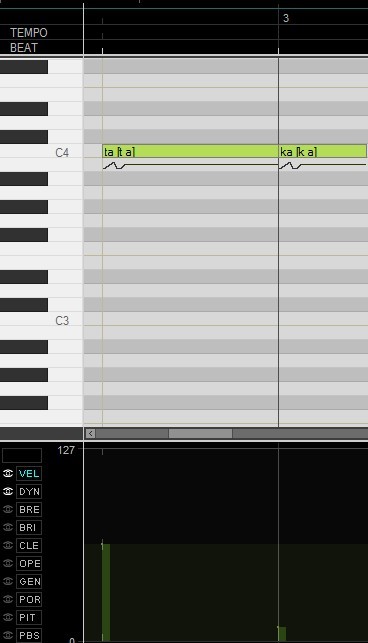368x643 pixels.
Task: Select the BRE control parameter
Action: [x=29, y=509]
